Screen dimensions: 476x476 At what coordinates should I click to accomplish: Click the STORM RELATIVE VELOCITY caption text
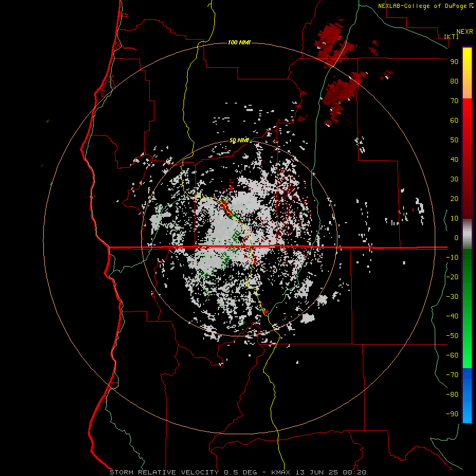click(164, 472)
